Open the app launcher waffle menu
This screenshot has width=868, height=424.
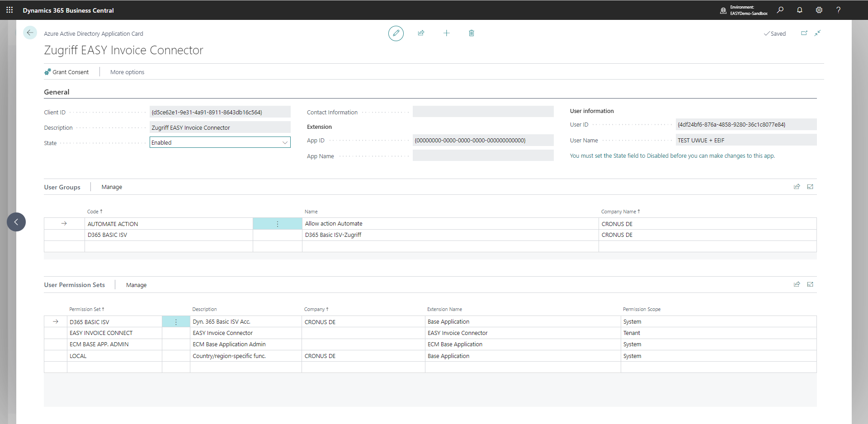9,10
